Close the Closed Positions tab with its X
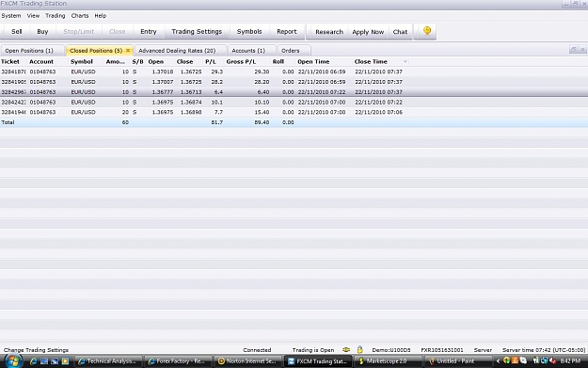Viewport: 588px width, 368px height. [128, 50]
